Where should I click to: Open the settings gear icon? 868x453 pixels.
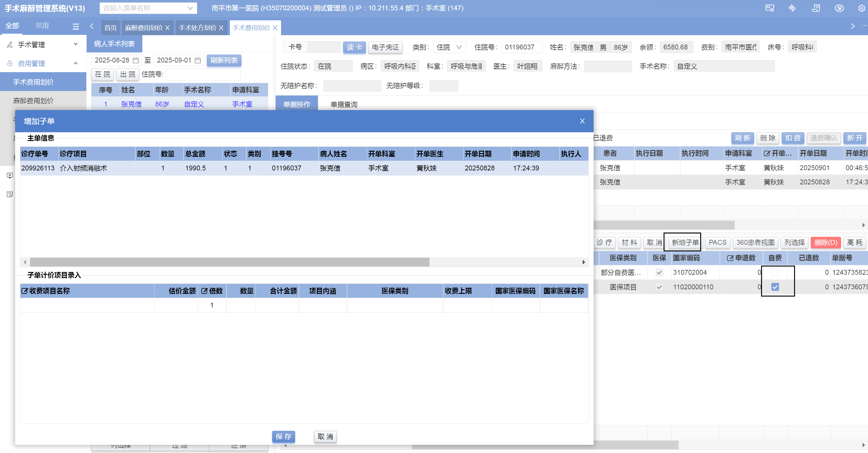861,8
